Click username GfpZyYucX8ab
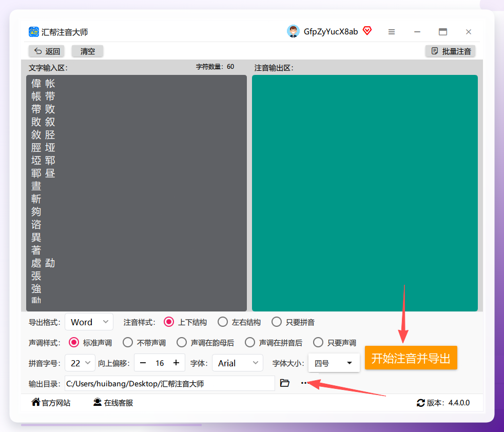The width and height of the screenshot is (504, 432). tap(331, 31)
